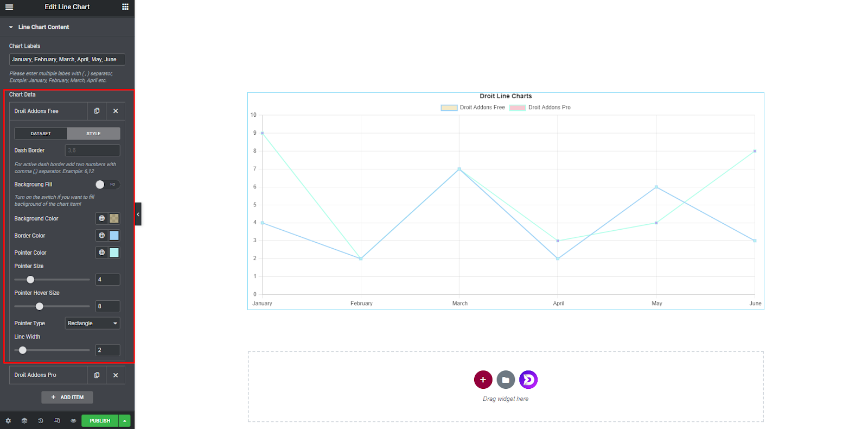This screenshot has height=429, width=868.
Task: Pick the Pointer Color swatch
Action: pyautogui.click(x=114, y=253)
